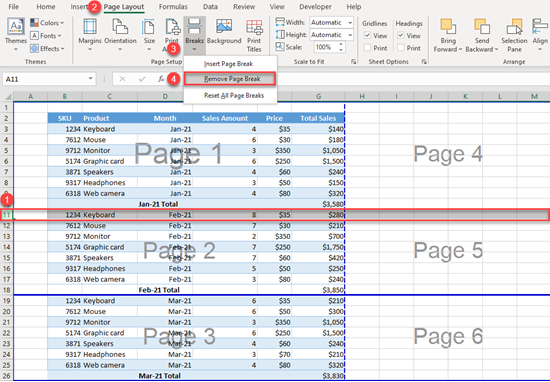Select column G header
The width and height of the screenshot is (550, 382).
pyautogui.click(x=318, y=96)
